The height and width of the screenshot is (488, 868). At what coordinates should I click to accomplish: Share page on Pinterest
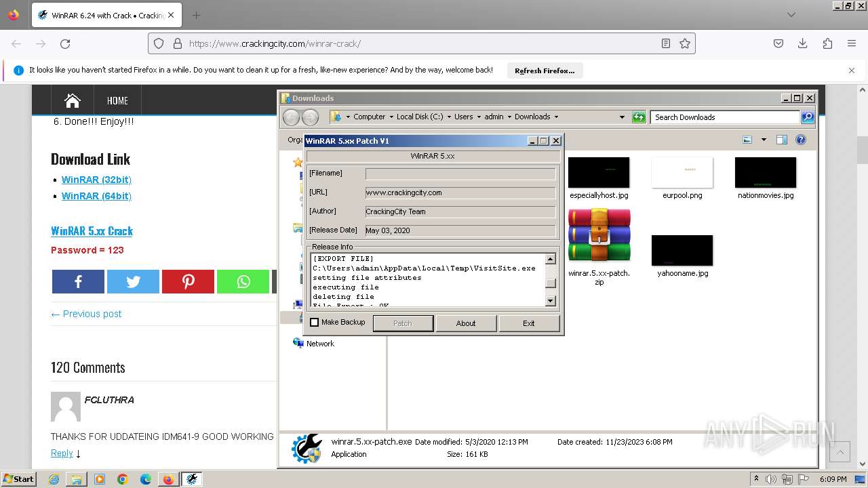coord(188,282)
